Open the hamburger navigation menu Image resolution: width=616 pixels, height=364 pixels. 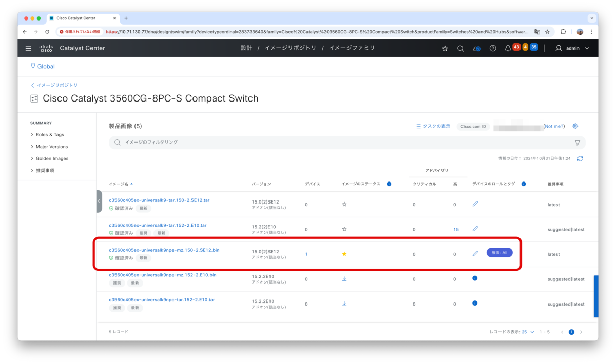click(x=28, y=48)
